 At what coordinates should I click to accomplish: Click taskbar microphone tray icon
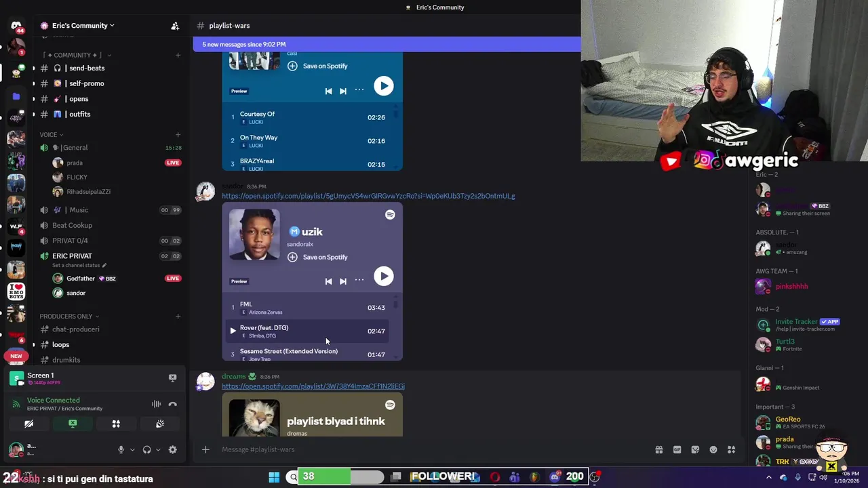(x=797, y=477)
